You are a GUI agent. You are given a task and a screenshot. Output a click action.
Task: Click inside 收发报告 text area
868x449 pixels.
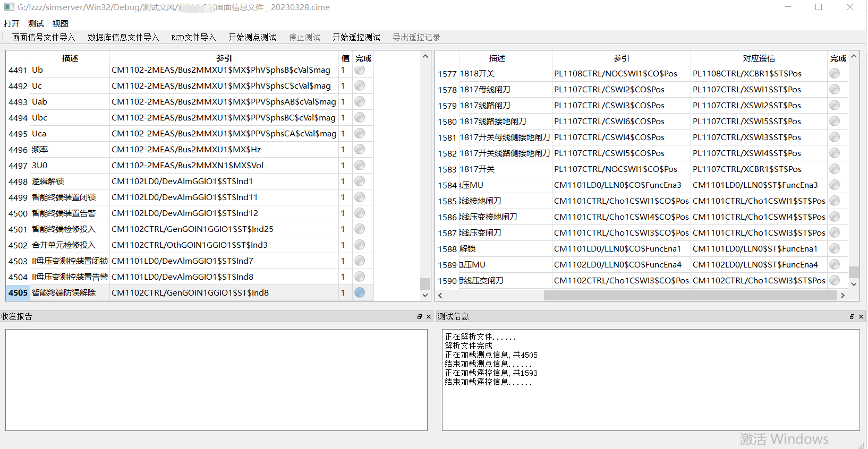tap(216, 380)
